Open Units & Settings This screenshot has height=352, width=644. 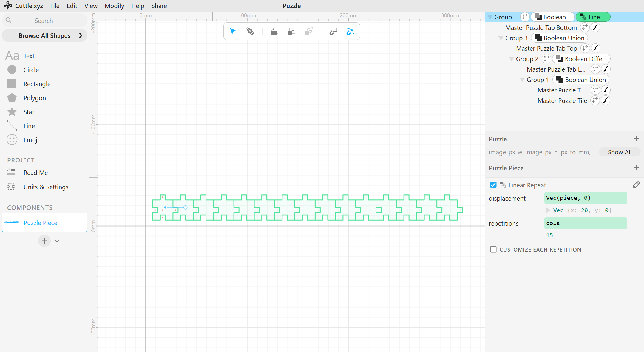(46, 187)
